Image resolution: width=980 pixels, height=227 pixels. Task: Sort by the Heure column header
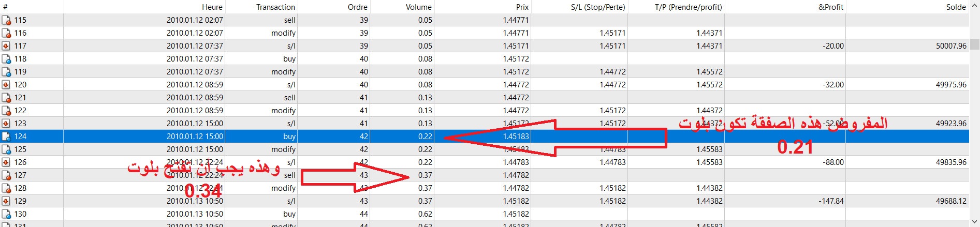pos(212,7)
